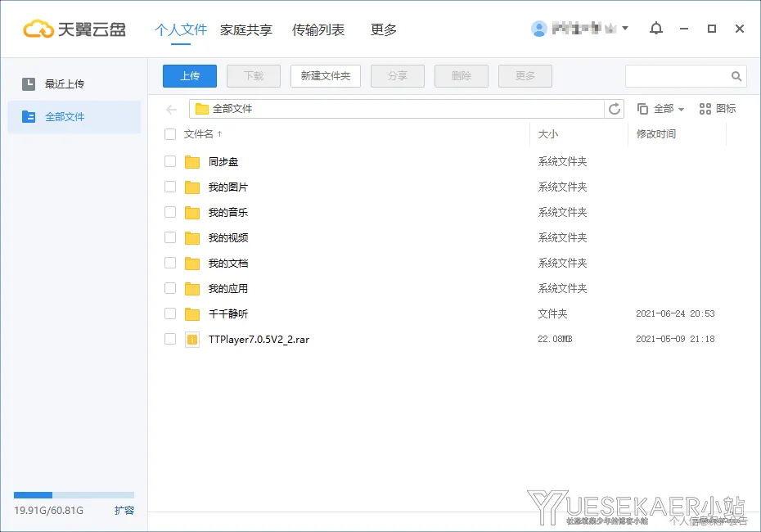This screenshot has height=532, width=761.
Task: Click the 删除 button
Action: pos(461,76)
